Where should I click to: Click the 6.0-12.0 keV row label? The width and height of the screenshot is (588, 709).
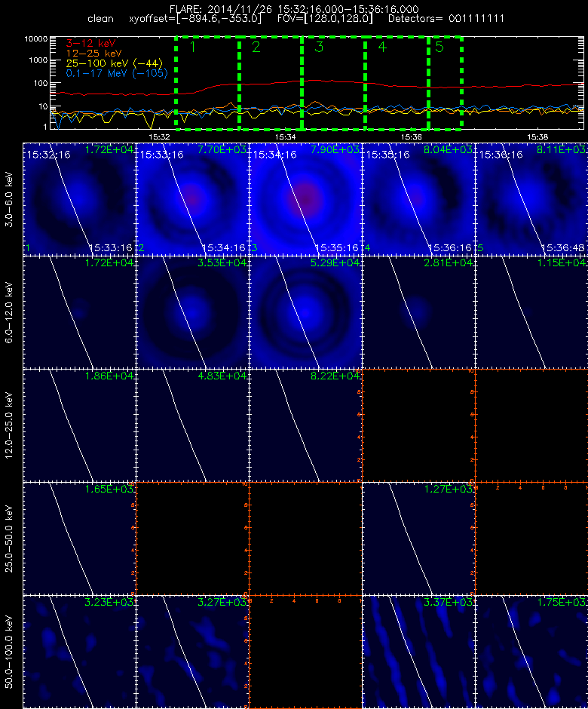[x=10, y=312]
